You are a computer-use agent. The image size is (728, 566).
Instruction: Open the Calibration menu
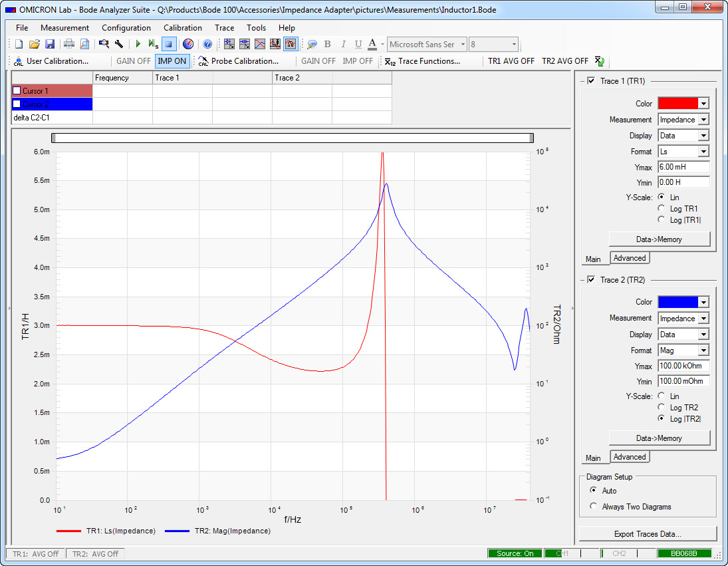click(182, 28)
